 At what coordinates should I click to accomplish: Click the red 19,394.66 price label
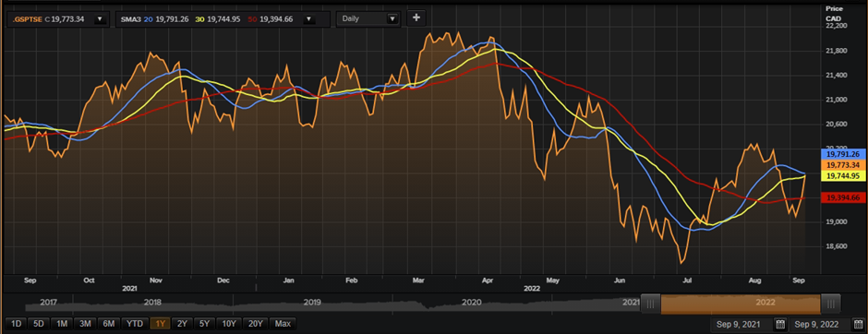(842, 197)
